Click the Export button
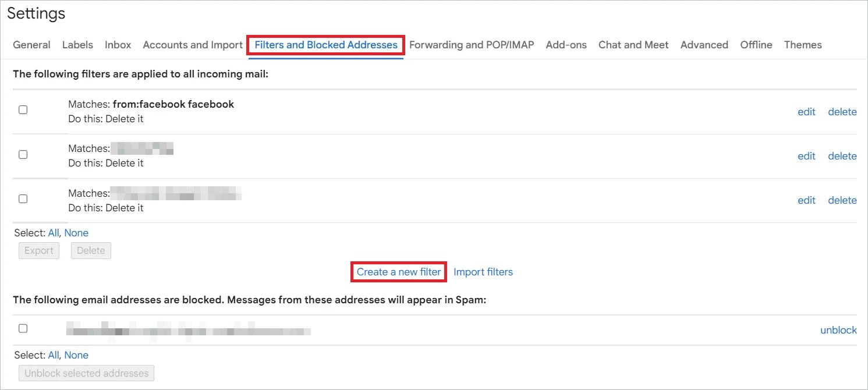The width and height of the screenshot is (868, 390). tap(38, 250)
